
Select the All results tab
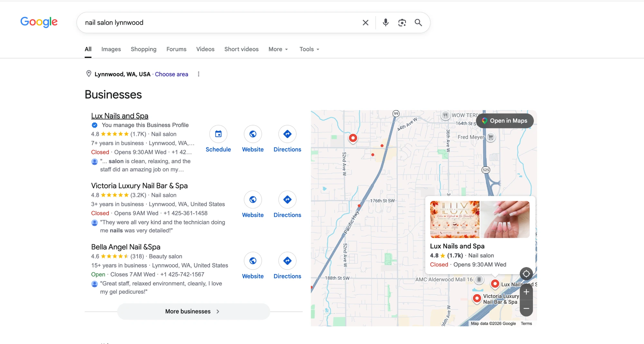point(88,49)
